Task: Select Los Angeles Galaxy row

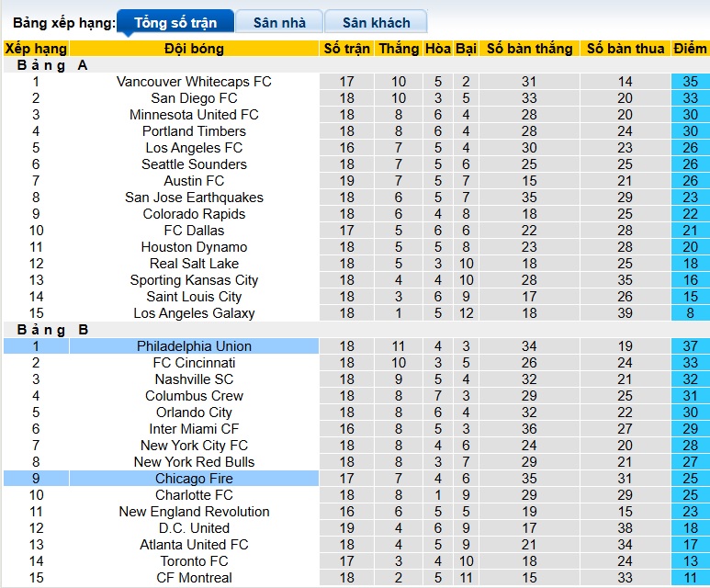Action: click(x=194, y=313)
